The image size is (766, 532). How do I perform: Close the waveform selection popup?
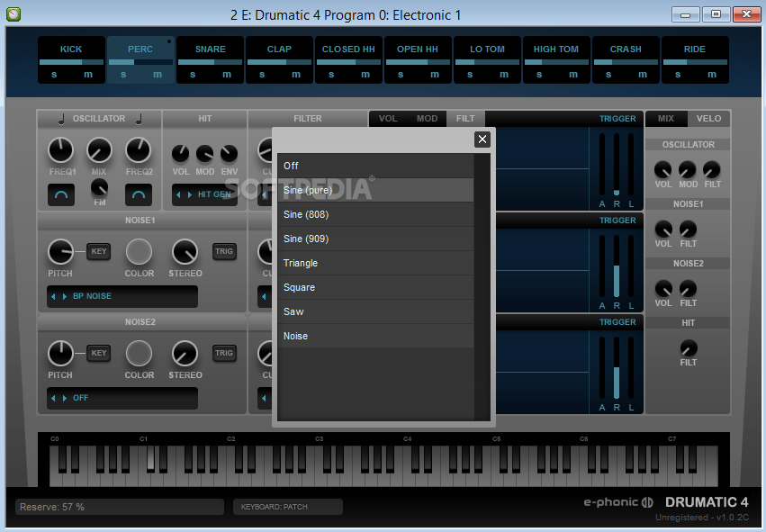[x=482, y=140]
